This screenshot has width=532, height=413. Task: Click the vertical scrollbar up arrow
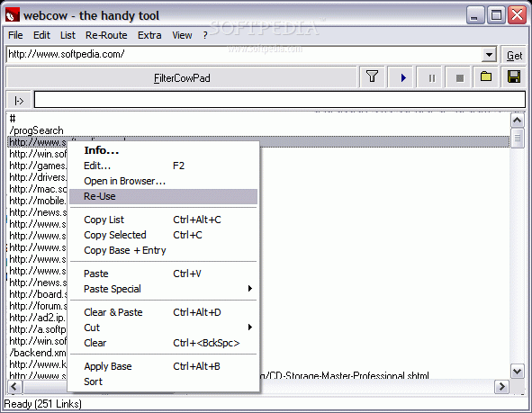point(517,121)
